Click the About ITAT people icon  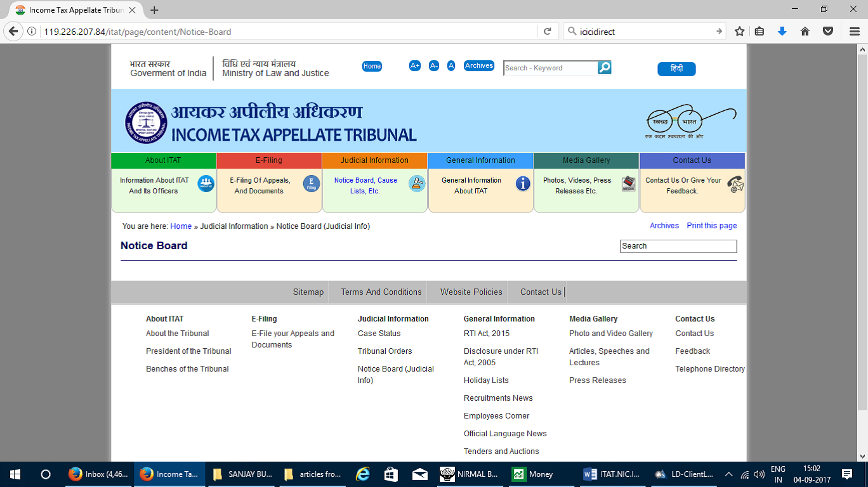206,184
